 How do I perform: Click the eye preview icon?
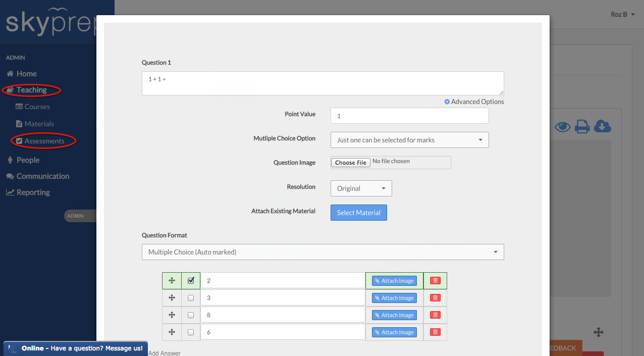[x=563, y=127]
